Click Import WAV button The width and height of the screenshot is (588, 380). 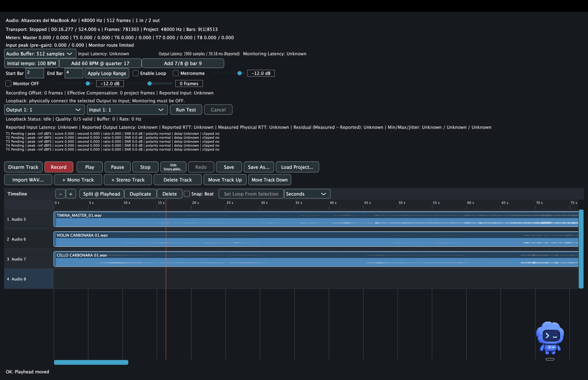click(x=28, y=180)
